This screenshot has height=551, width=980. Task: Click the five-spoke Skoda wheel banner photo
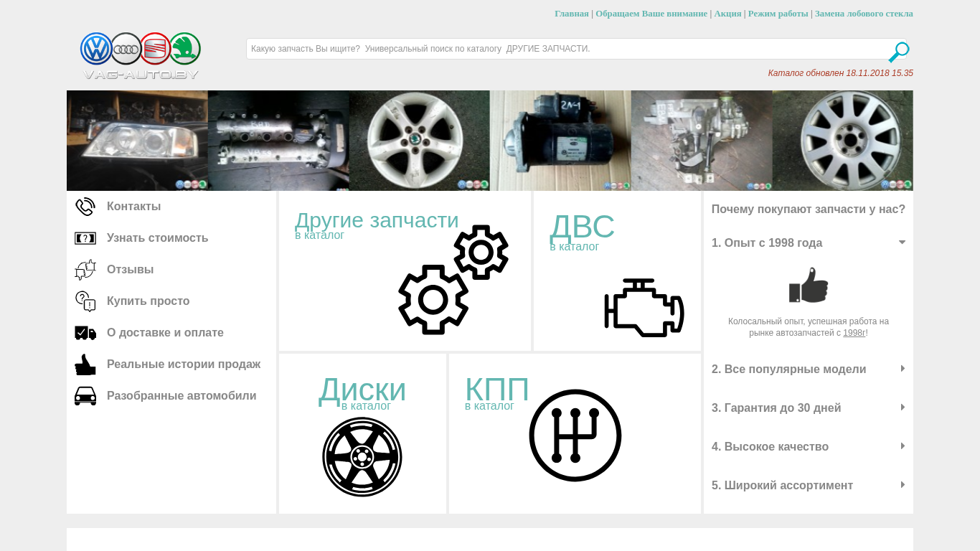420,141
